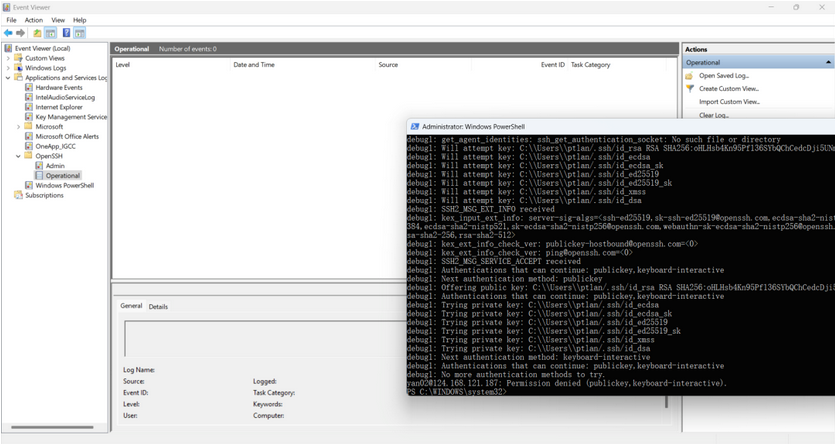
Task: Collapse the OpenSSH folder node
Action: coord(18,156)
